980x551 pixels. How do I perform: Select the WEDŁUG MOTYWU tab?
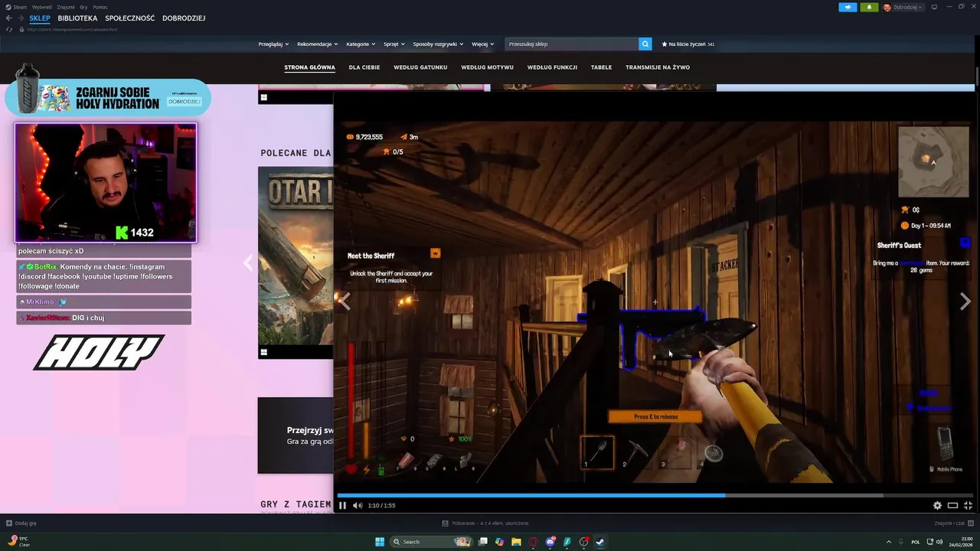487,67
